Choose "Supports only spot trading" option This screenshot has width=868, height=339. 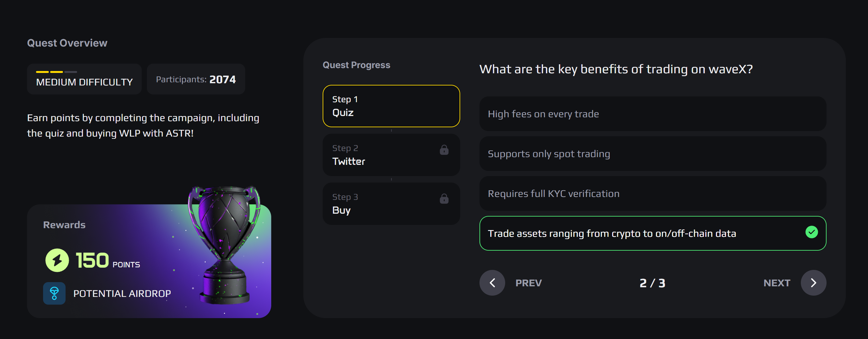652,154
